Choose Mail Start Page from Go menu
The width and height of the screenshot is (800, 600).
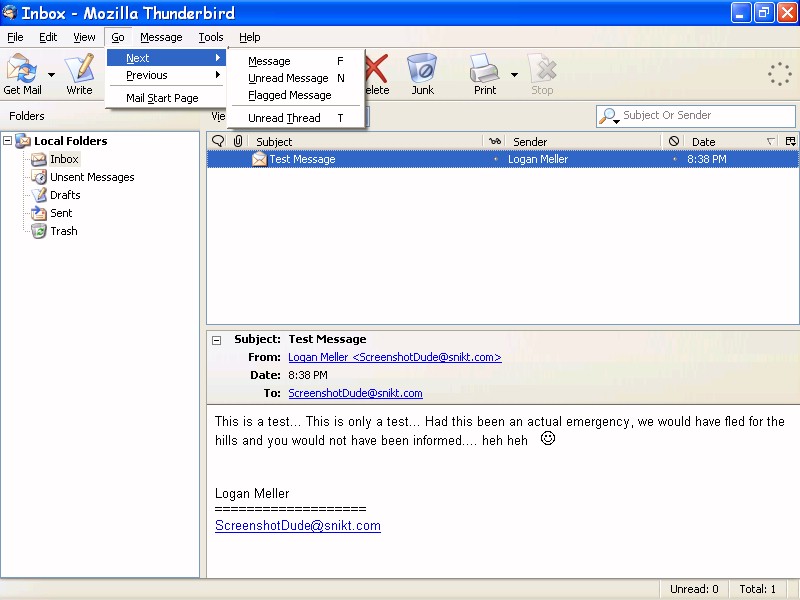[x=166, y=98]
